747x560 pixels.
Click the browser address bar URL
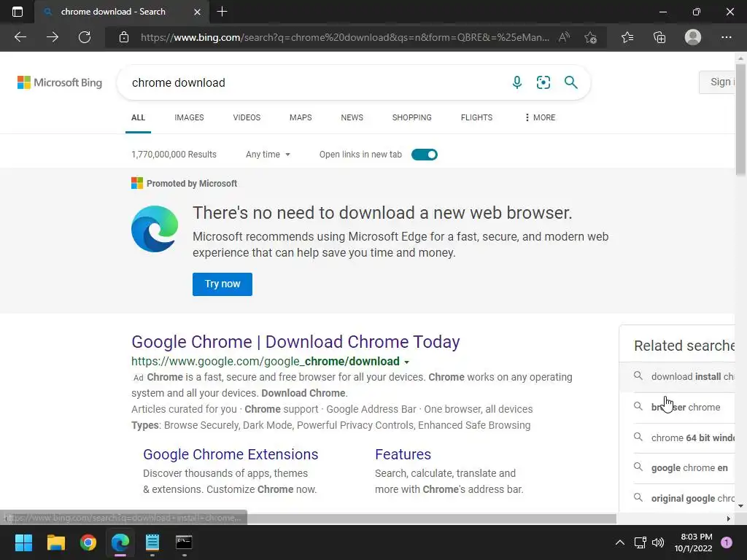pyautogui.click(x=345, y=37)
